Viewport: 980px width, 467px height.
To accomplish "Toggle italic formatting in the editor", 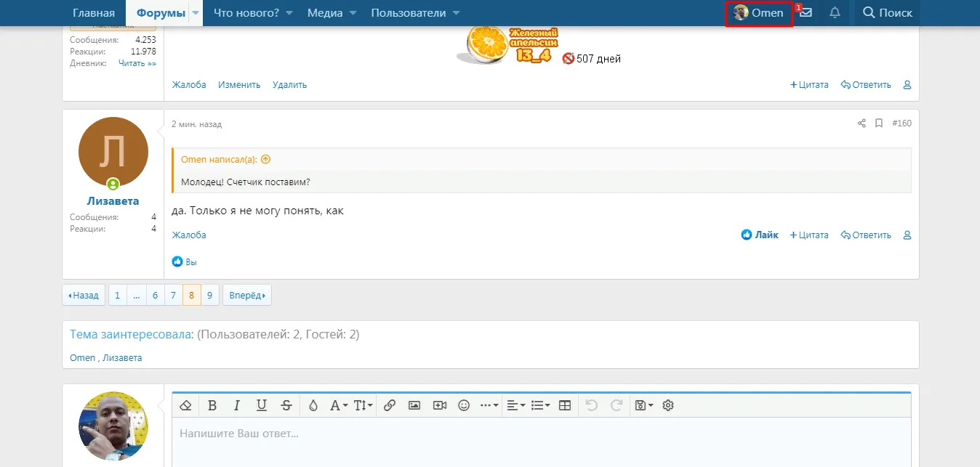I will point(236,406).
